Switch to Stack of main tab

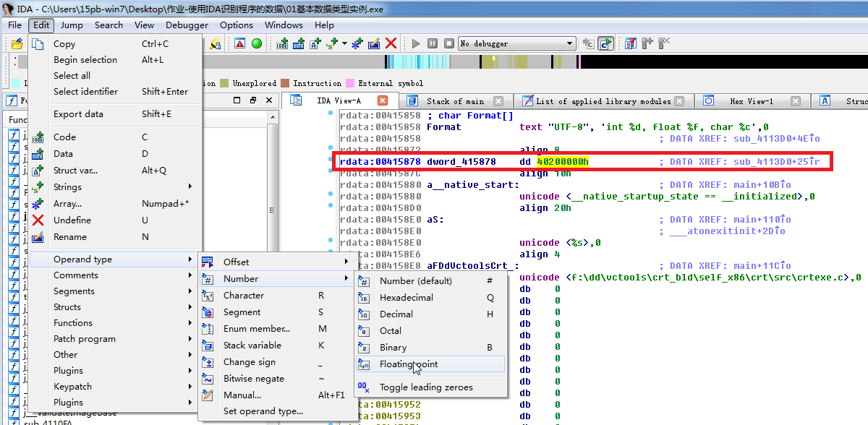pos(455,101)
